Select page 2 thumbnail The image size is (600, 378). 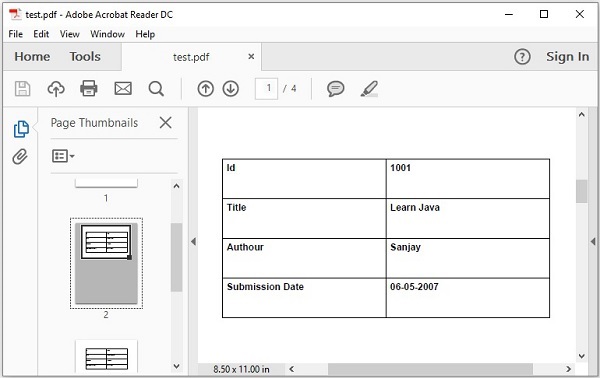tap(106, 263)
